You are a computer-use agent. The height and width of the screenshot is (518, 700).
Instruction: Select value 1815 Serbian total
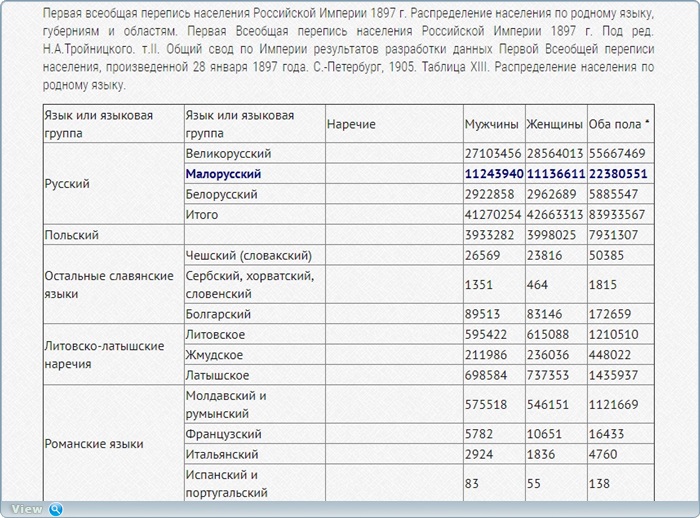click(603, 284)
